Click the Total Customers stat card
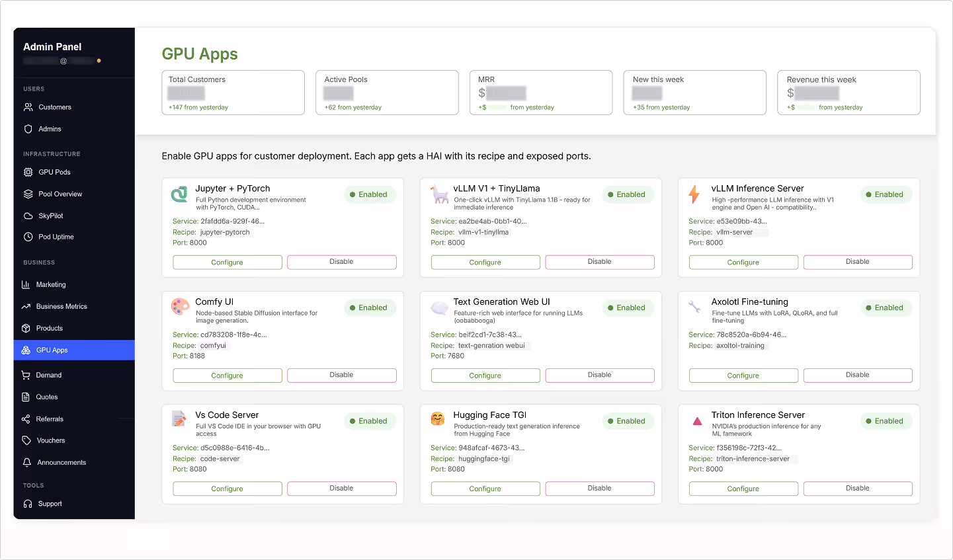This screenshot has height=560, width=953. [x=233, y=93]
